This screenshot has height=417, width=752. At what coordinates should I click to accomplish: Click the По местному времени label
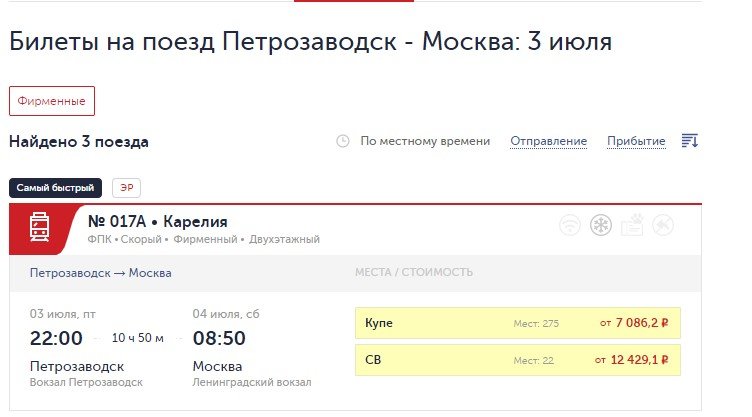tap(425, 142)
